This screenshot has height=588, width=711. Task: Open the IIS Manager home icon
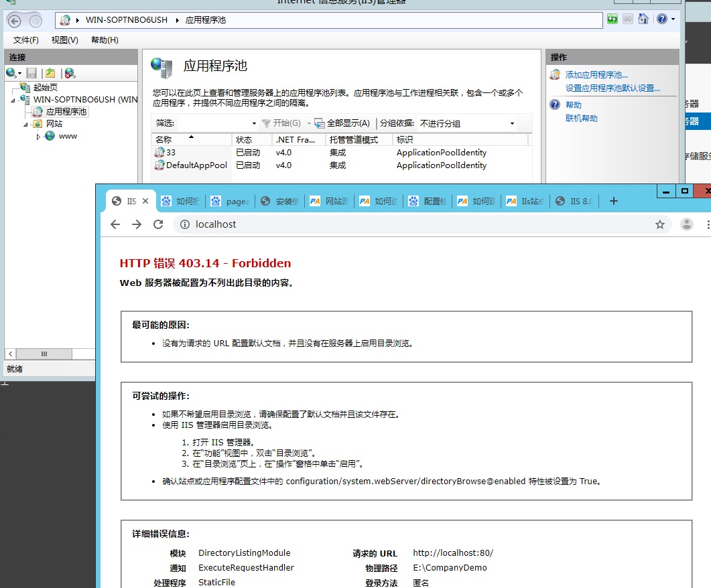coord(643,19)
